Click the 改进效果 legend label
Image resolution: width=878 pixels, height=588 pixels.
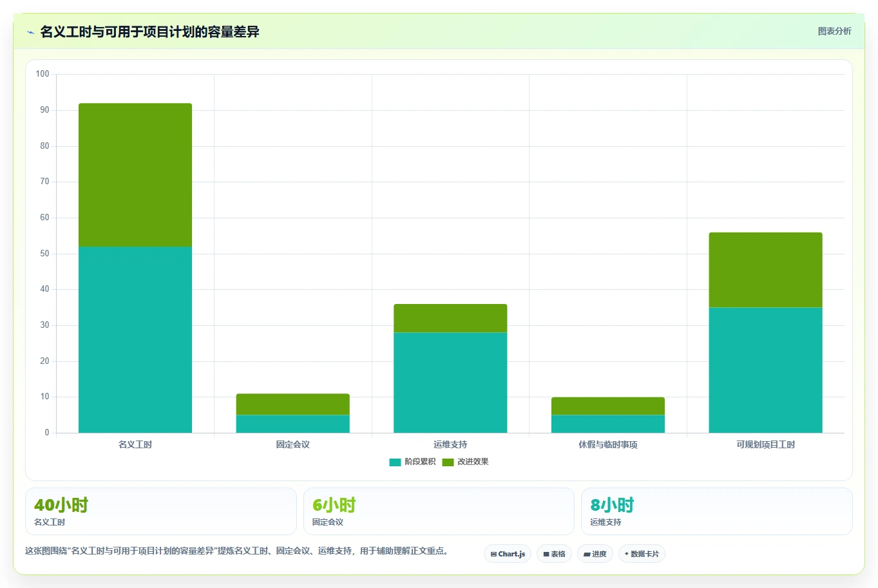pos(473,462)
